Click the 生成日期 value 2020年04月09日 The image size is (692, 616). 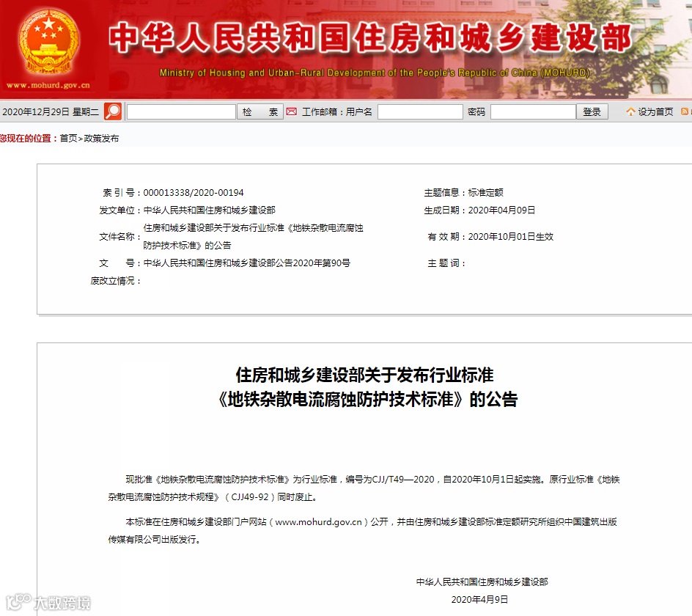coord(501,210)
